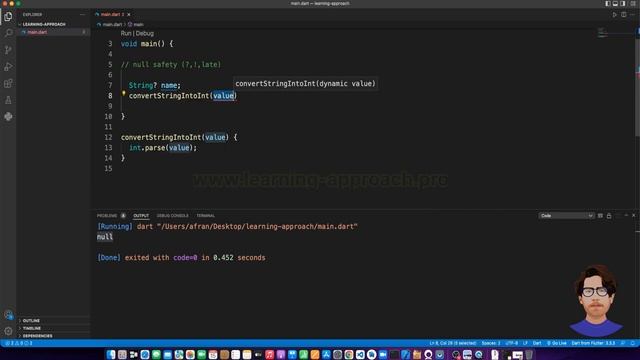The image size is (640, 360).
Task: Run the Dart file with play button
Action: 615,15
